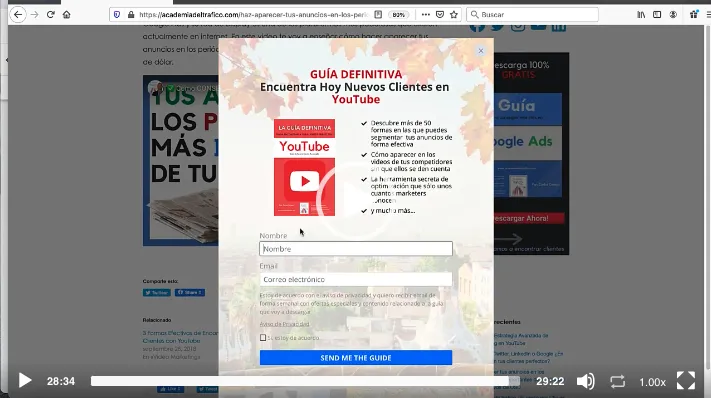The height and width of the screenshot is (398, 711).
Task: Open the browser home page icon
Action: 67,15
